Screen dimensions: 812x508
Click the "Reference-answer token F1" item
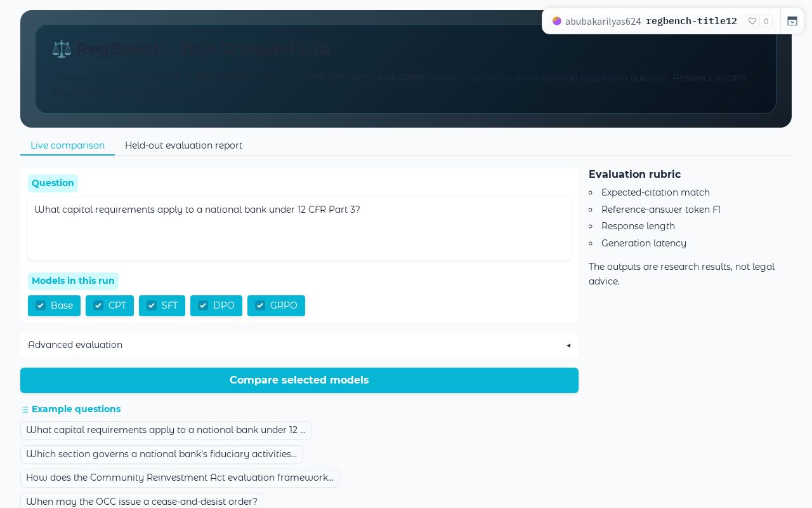pyautogui.click(x=661, y=210)
